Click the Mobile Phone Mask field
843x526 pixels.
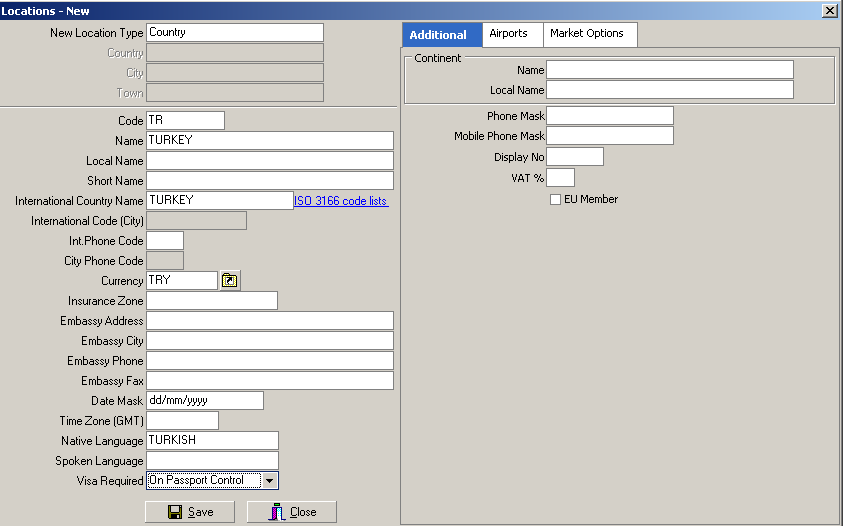tap(610, 136)
